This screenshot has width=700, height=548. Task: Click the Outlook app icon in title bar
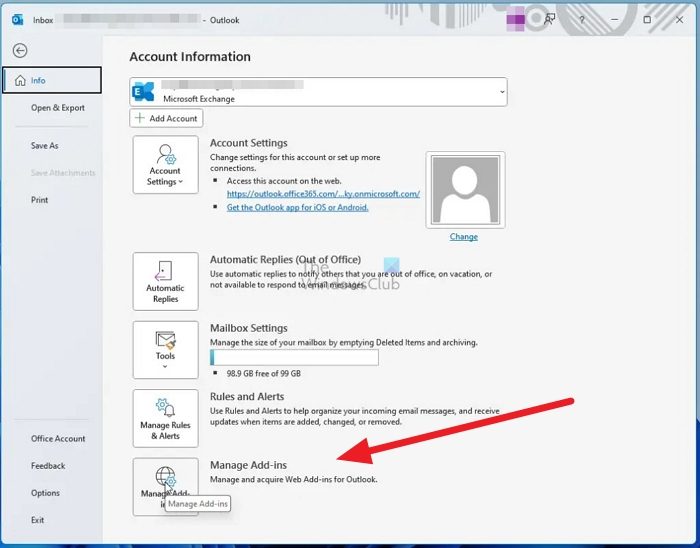click(17, 19)
